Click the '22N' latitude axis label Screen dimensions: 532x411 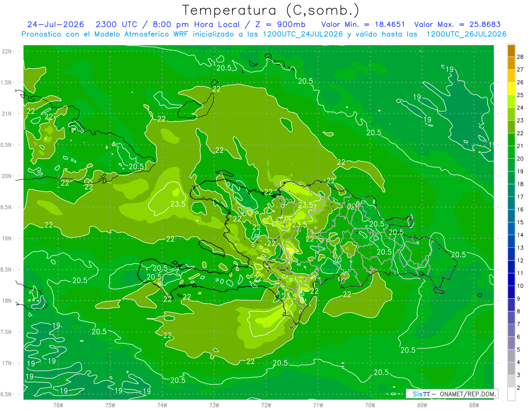pyautogui.click(x=8, y=51)
